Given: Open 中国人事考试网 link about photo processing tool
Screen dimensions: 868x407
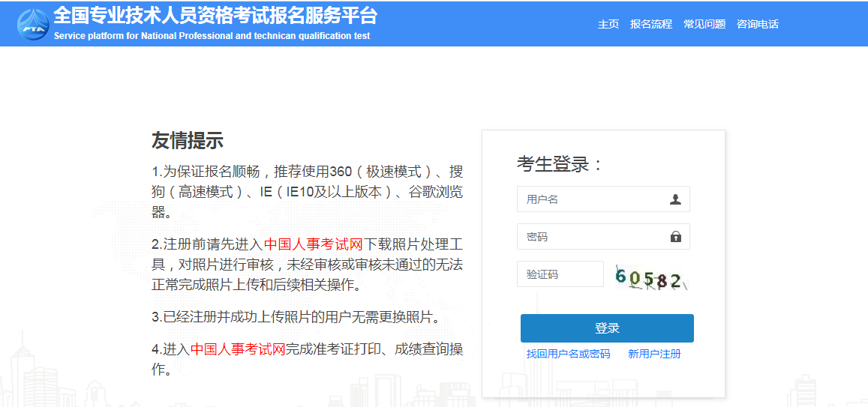Looking at the screenshot, I should point(314,244).
